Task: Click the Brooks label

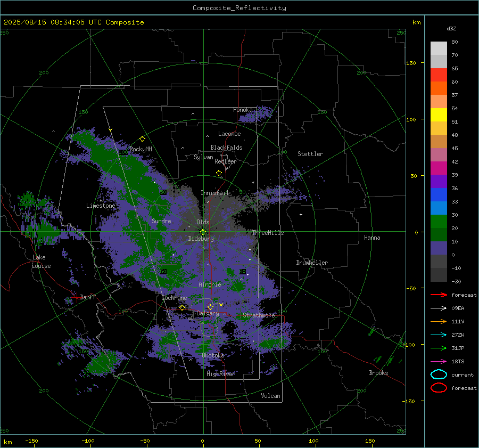Action: click(x=378, y=373)
